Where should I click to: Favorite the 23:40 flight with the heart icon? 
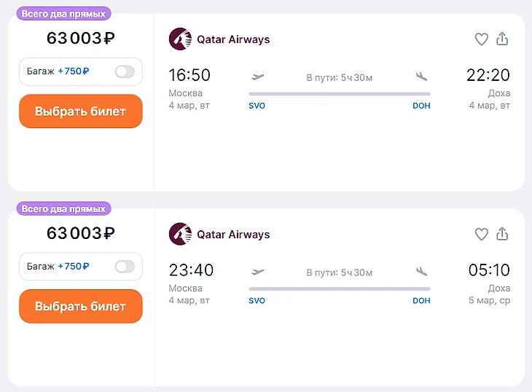481,235
